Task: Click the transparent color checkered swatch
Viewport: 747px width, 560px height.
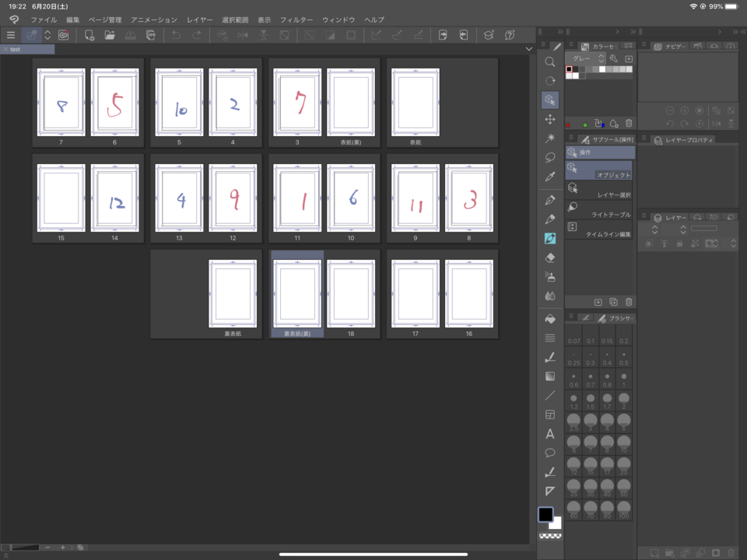Action: point(550,536)
